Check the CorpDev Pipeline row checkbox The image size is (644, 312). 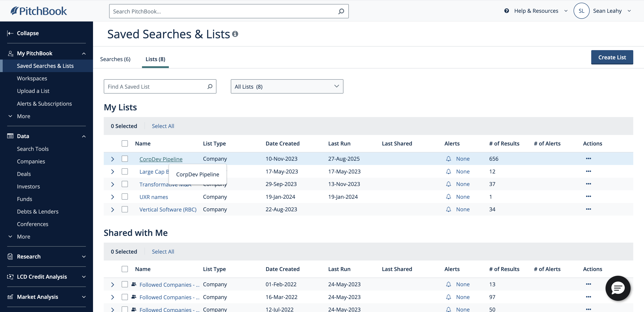tap(125, 159)
